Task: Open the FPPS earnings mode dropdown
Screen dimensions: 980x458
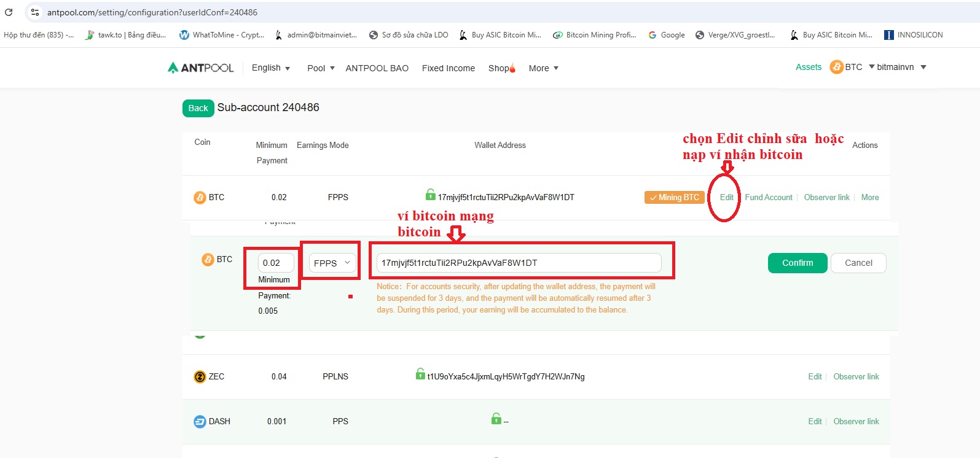Action: 332,263
